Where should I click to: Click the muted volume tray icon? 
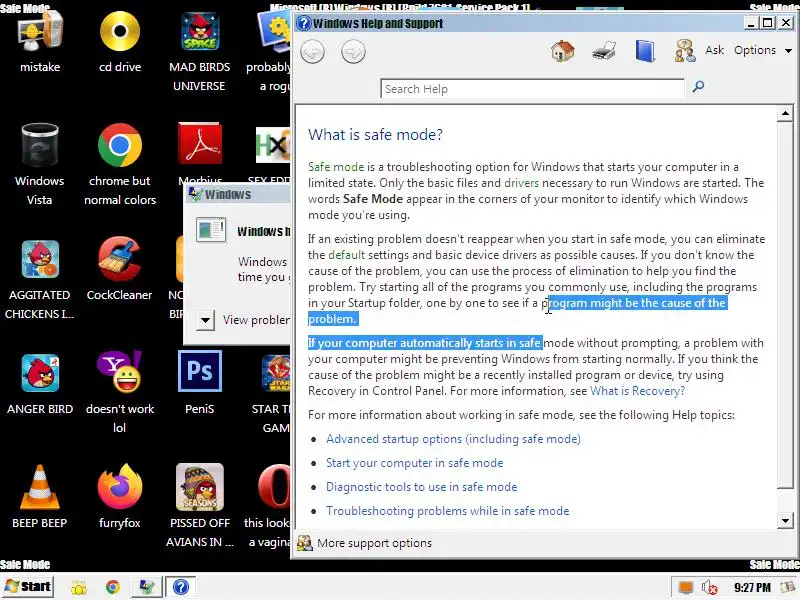point(709,588)
